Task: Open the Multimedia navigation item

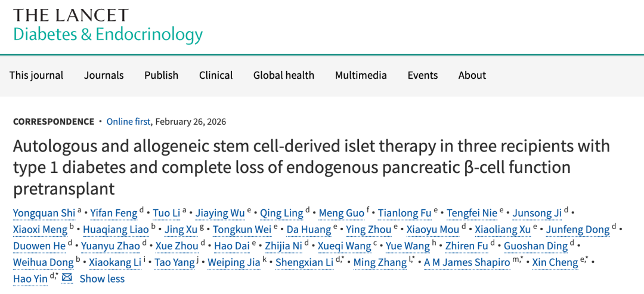Action: coord(361,75)
